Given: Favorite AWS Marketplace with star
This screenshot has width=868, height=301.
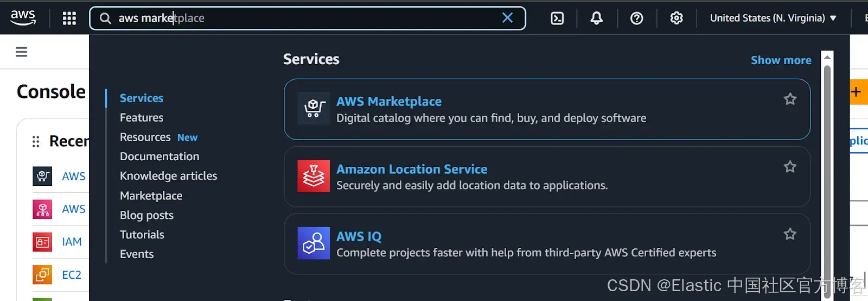Looking at the screenshot, I should pyautogui.click(x=790, y=99).
